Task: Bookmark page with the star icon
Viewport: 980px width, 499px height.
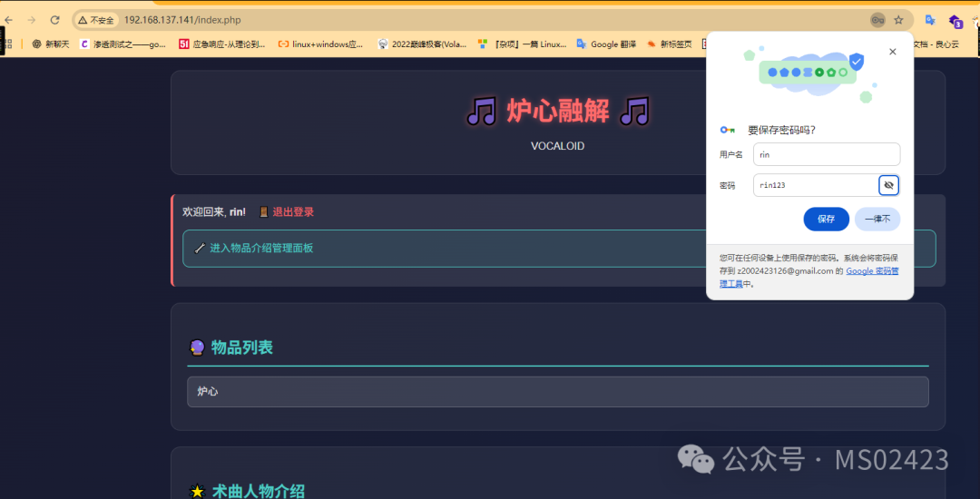Action: point(898,20)
